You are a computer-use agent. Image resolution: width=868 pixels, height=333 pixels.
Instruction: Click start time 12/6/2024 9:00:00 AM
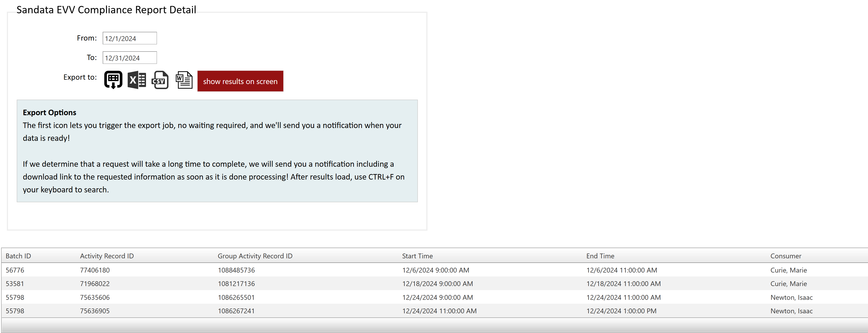pos(436,270)
